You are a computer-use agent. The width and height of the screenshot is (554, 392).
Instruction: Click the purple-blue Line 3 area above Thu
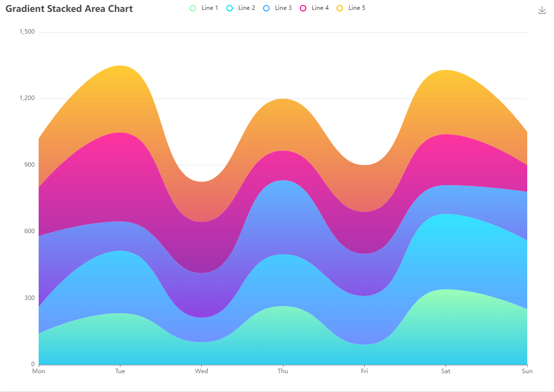tap(282, 217)
